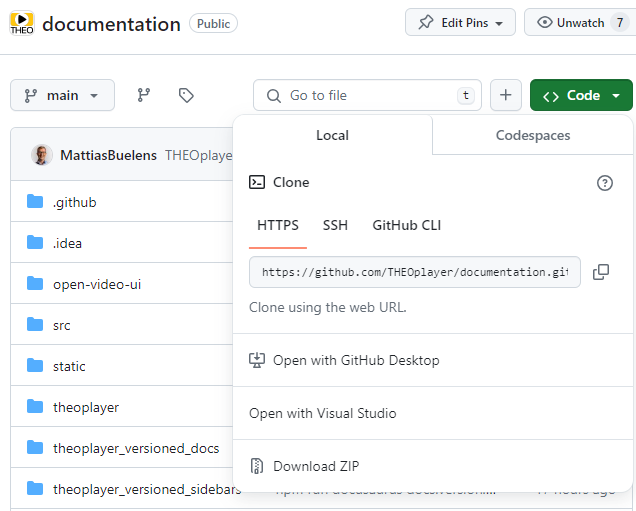Select the Local tab
The height and width of the screenshot is (511, 636).
(332, 135)
